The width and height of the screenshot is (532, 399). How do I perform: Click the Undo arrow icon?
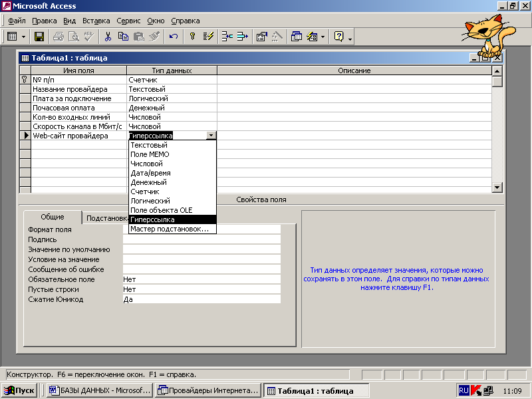(174, 37)
